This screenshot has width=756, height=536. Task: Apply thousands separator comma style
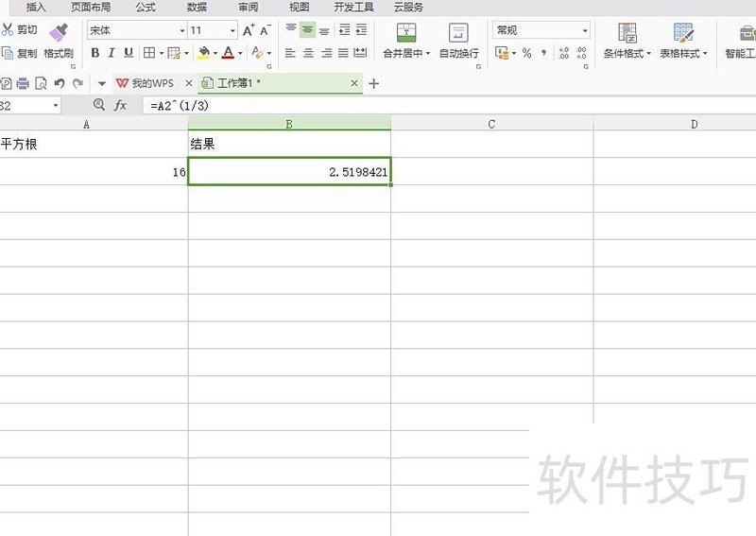point(544,53)
